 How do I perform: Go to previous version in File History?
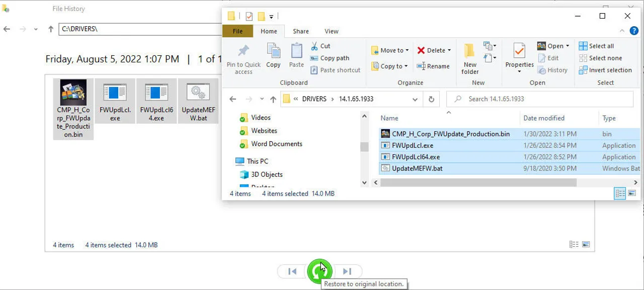[292, 271]
